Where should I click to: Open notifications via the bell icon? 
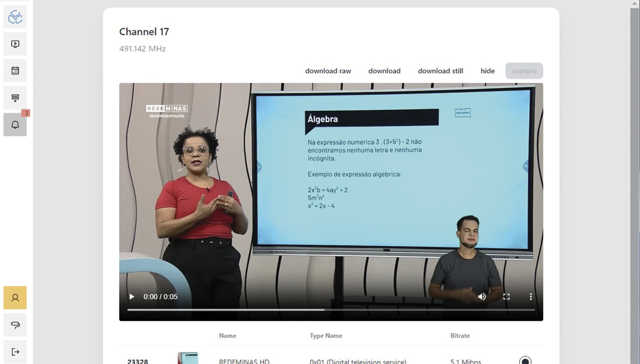point(15,125)
